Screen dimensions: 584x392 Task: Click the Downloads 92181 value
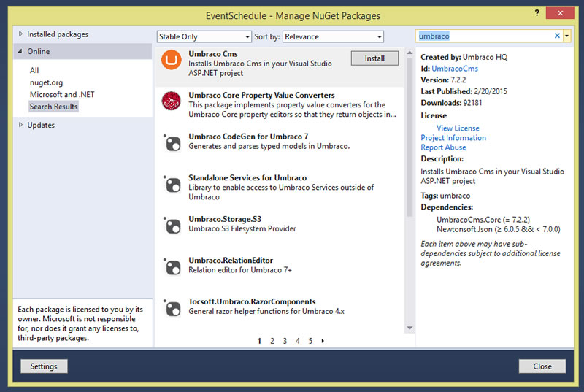(x=472, y=103)
